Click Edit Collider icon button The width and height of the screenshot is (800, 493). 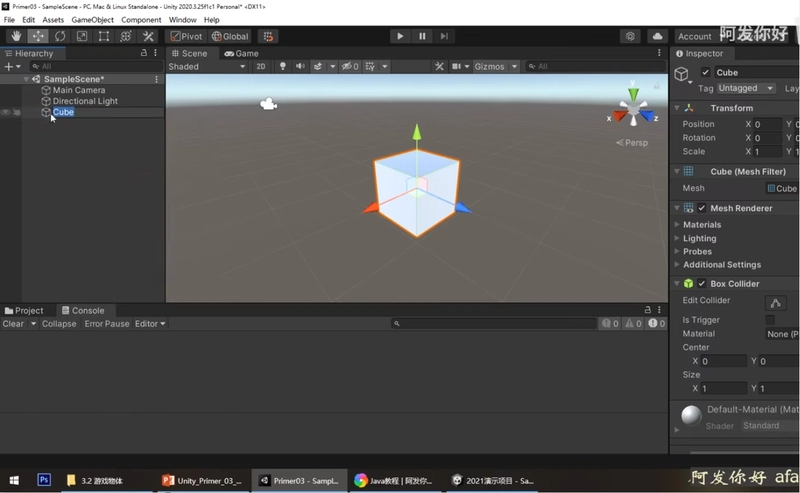click(x=776, y=303)
